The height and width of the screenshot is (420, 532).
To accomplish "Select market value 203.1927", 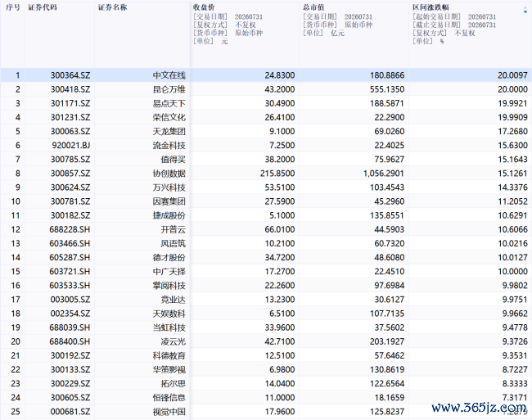I will pos(387,341).
